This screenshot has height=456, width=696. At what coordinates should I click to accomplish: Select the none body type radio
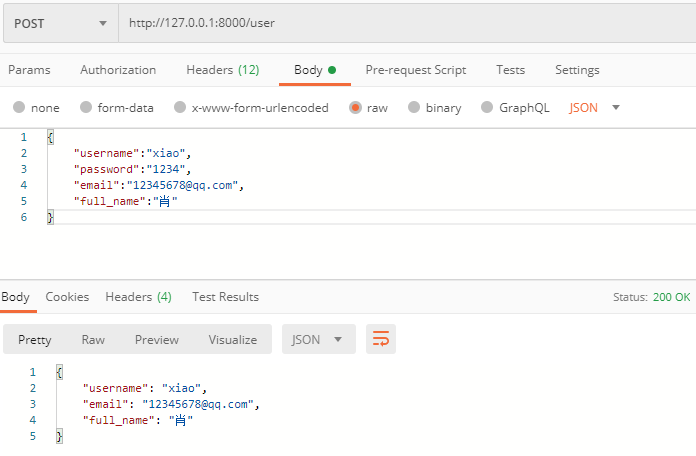[x=19, y=108]
